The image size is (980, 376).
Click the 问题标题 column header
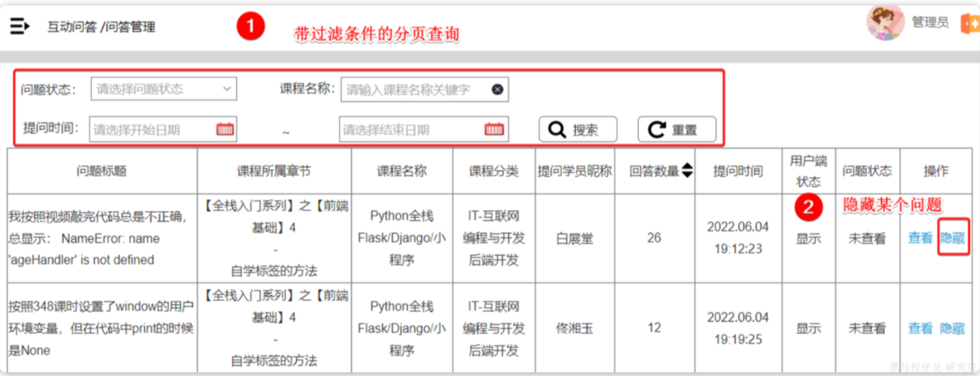point(102,171)
